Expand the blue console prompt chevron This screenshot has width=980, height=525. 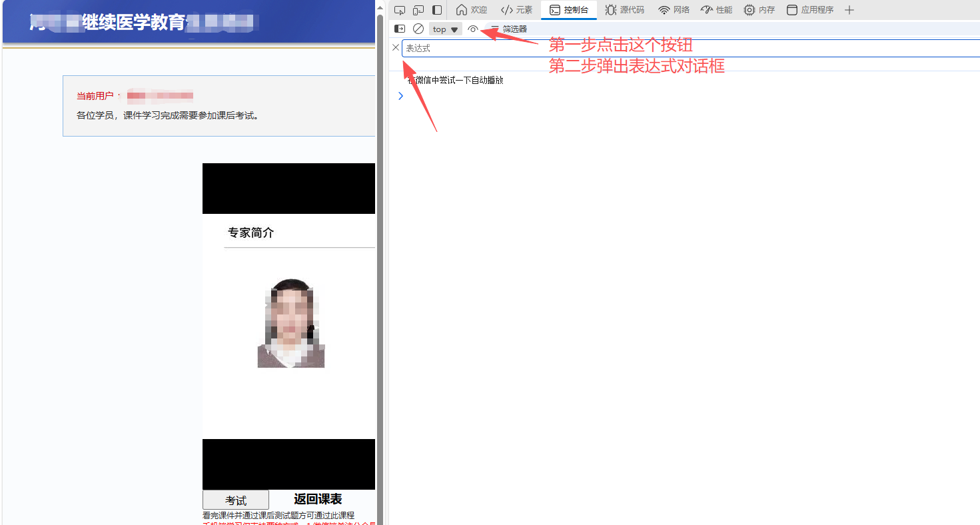(400, 95)
